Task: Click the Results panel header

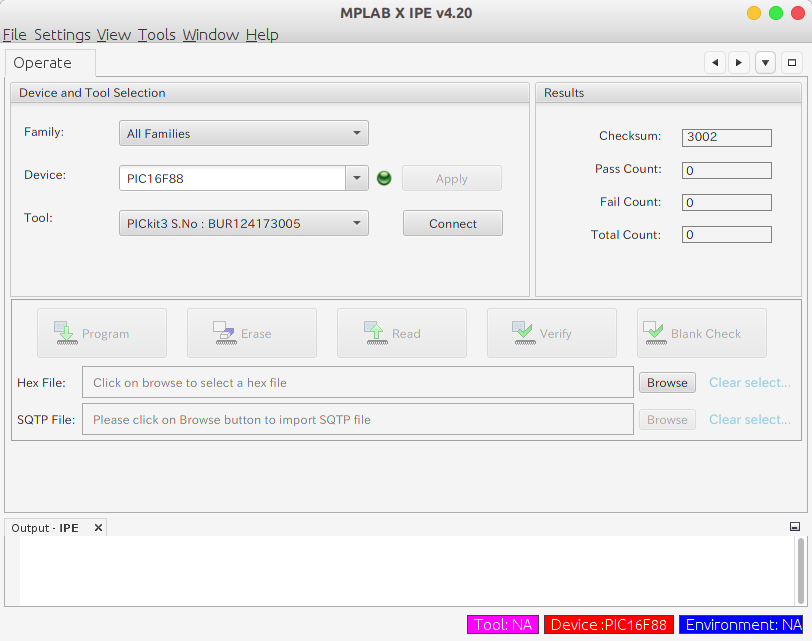Action: pos(668,93)
